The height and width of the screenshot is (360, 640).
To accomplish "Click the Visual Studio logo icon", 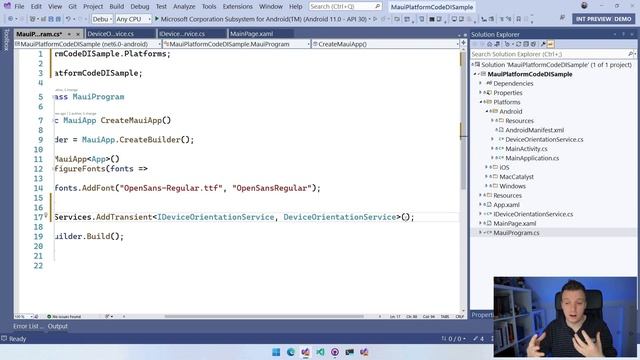I will click(x=7, y=6).
